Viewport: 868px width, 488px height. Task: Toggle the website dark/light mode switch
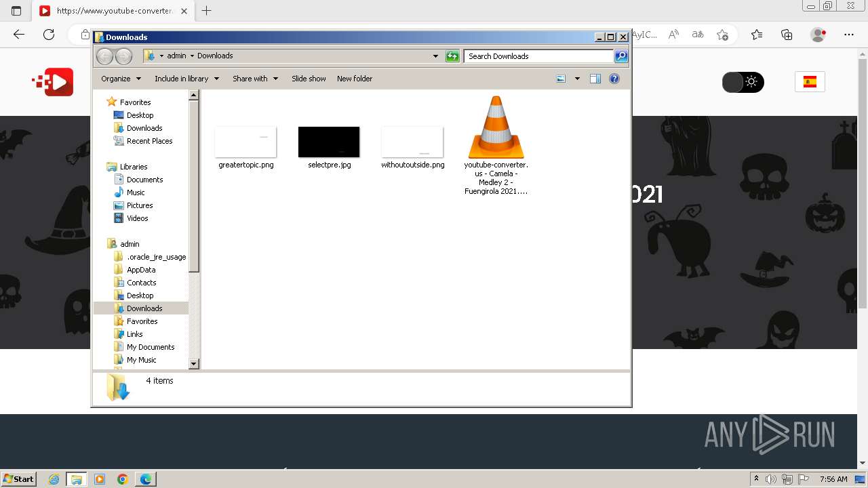743,82
